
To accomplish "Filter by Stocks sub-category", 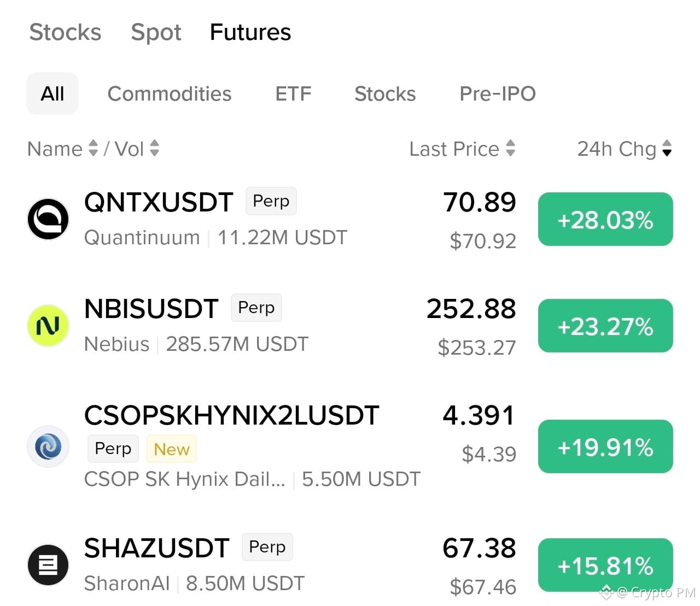I will [385, 93].
